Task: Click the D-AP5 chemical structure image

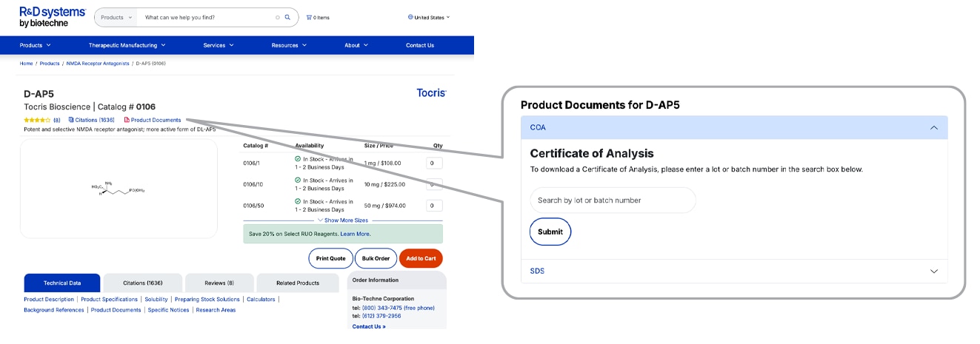Action: (119, 189)
